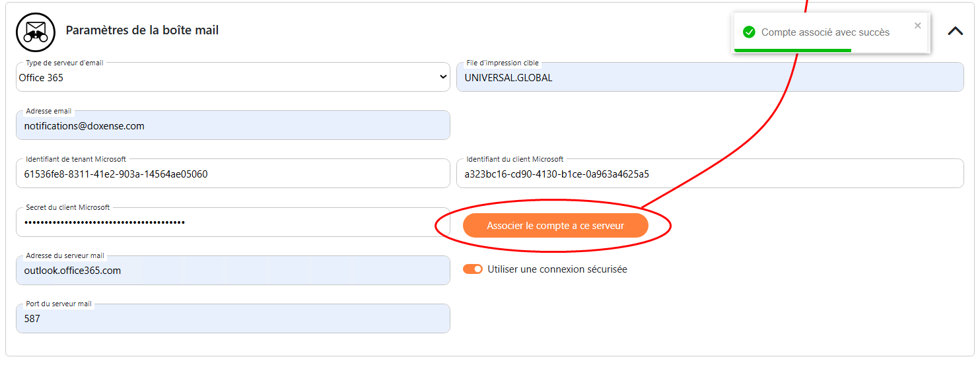The width and height of the screenshot is (980, 365).
Task: Click the 'Adresse email' input field
Action: [x=232, y=126]
